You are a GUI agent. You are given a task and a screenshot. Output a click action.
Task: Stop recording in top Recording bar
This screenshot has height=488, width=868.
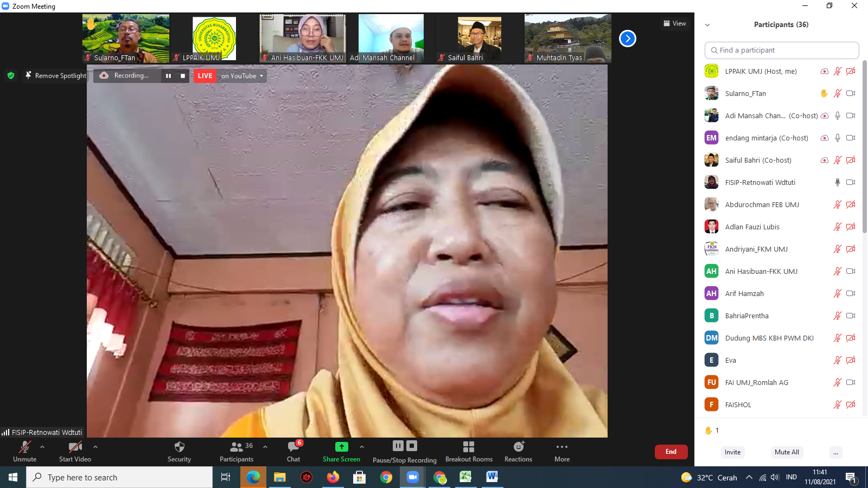(x=183, y=76)
